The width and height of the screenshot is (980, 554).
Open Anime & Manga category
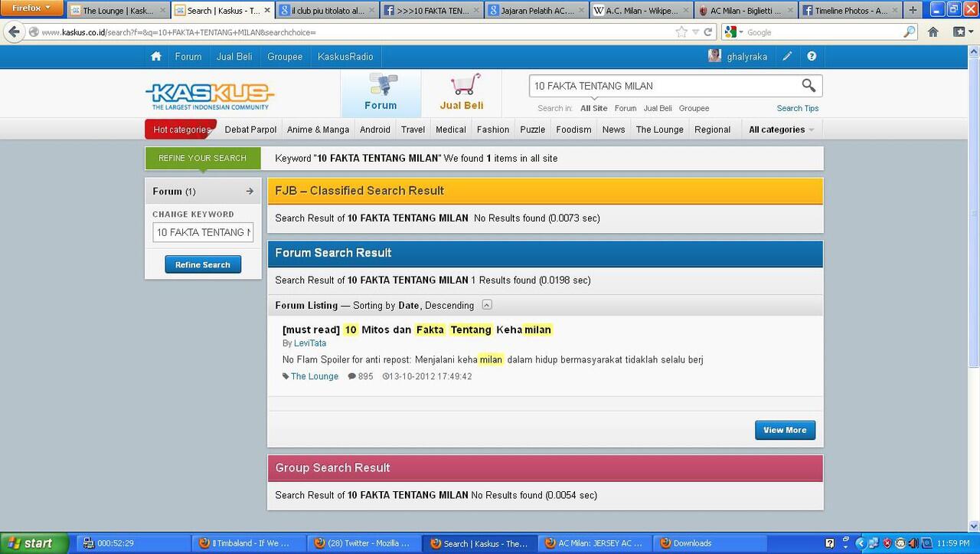pyautogui.click(x=318, y=129)
